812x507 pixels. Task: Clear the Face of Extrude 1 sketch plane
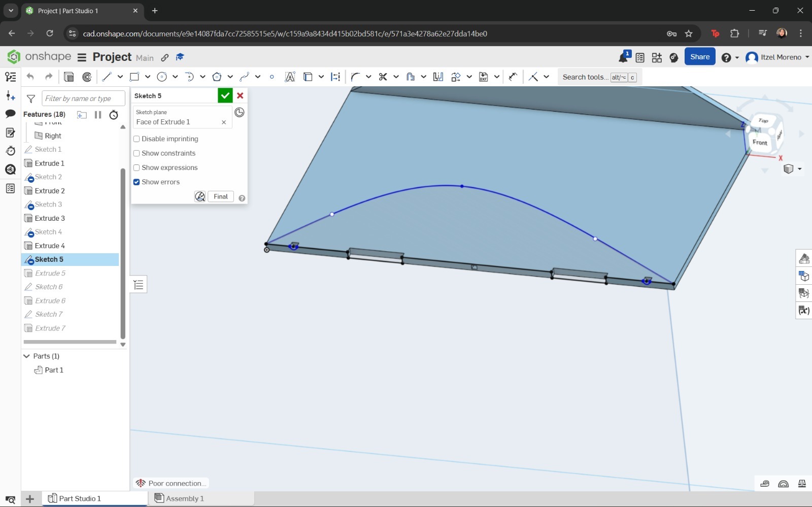[224, 122]
